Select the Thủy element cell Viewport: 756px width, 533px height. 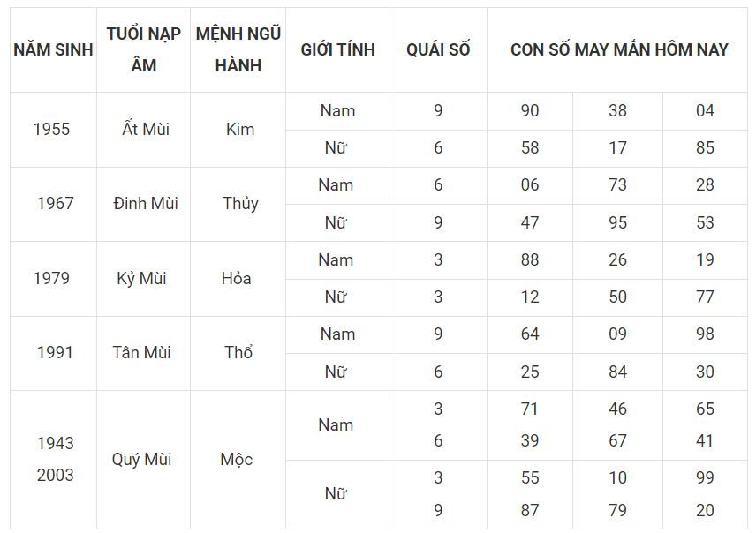pyautogui.click(x=238, y=205)
